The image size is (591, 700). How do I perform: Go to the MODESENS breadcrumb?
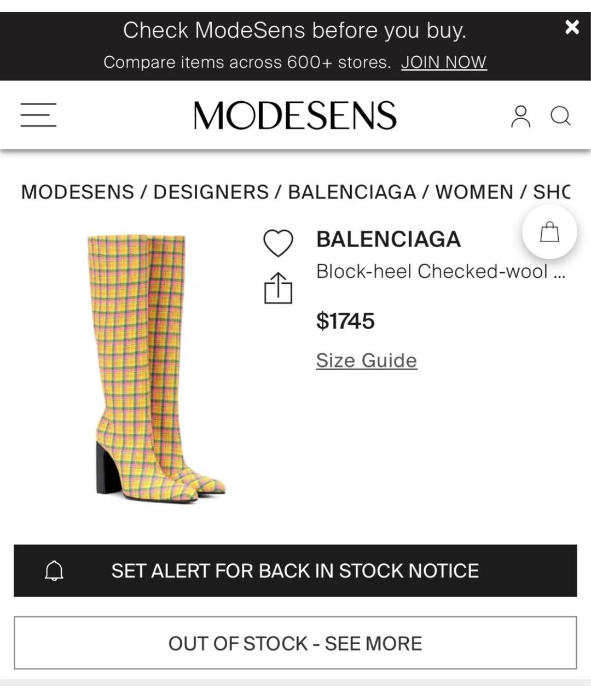coord(77,192)
